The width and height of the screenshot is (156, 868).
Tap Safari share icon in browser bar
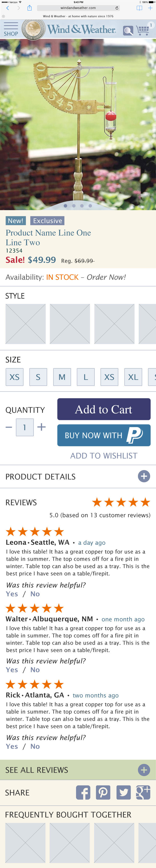tap(29, 8)
